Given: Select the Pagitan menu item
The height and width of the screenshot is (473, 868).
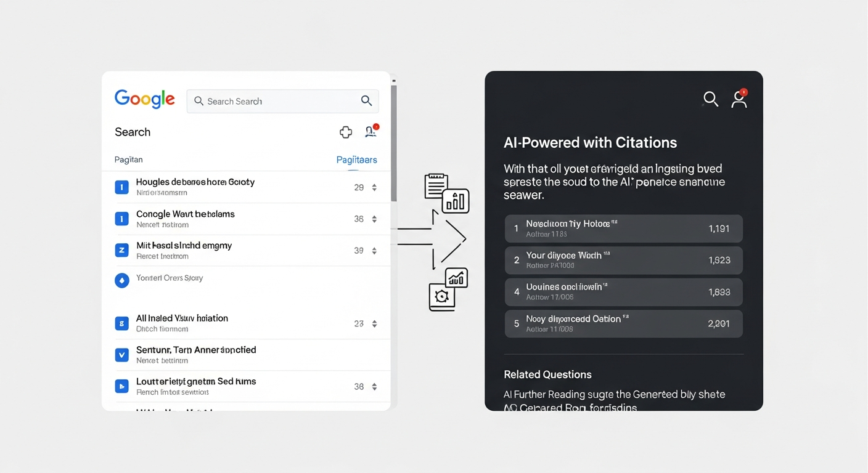Looking at the screenshot, I should 128,160.
